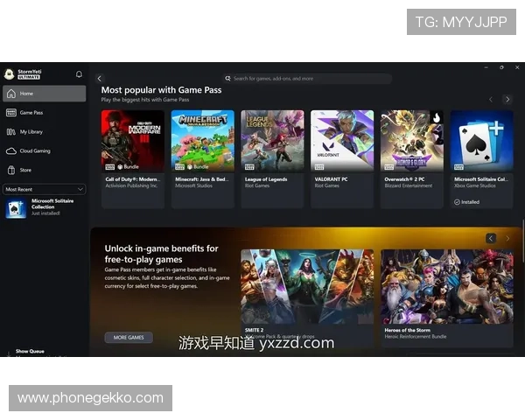
Task: Select the Home sidebar icon
Action: click(x=11, y=94)
